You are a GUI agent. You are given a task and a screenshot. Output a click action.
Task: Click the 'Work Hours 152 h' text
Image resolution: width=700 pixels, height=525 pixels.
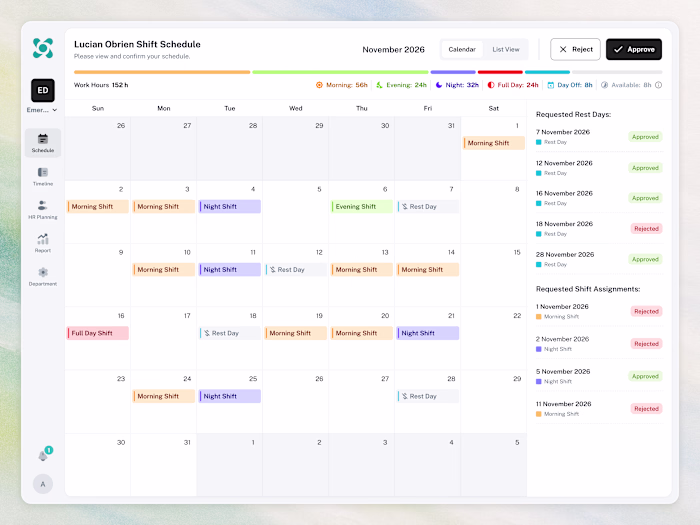101,85
